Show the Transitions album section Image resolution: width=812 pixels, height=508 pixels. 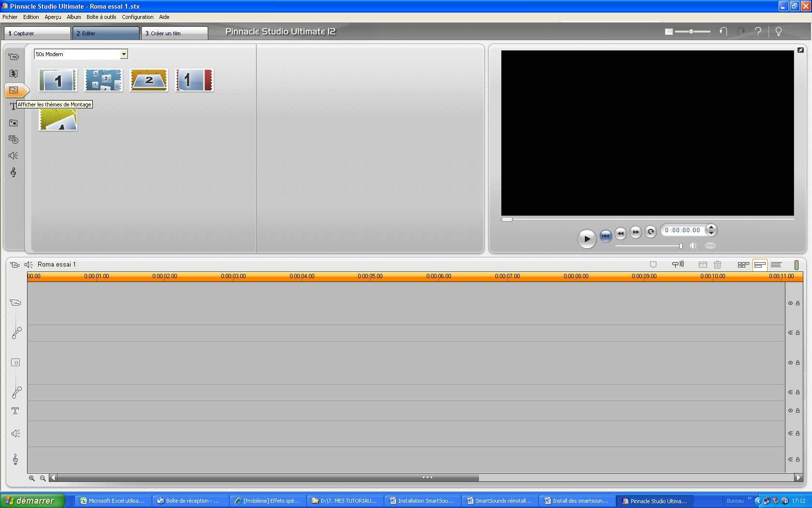[14, 74]
